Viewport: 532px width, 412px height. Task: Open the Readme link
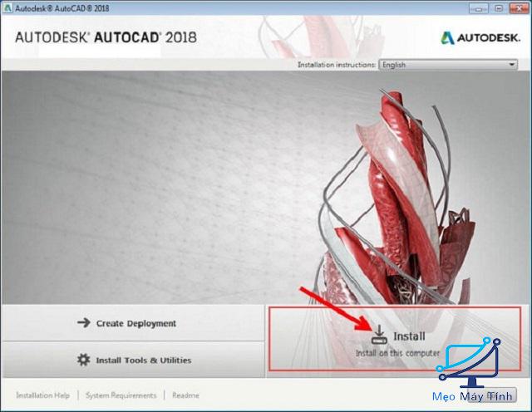185,395
